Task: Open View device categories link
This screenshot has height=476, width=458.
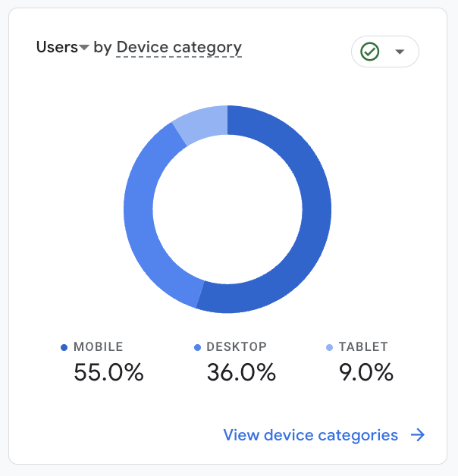Action: (310, 434)
